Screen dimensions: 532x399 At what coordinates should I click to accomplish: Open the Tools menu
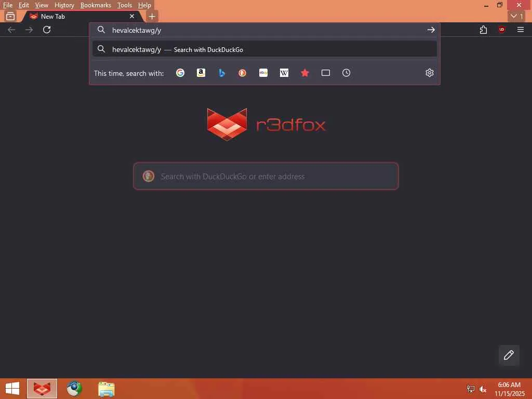click(x=125, y=5)
